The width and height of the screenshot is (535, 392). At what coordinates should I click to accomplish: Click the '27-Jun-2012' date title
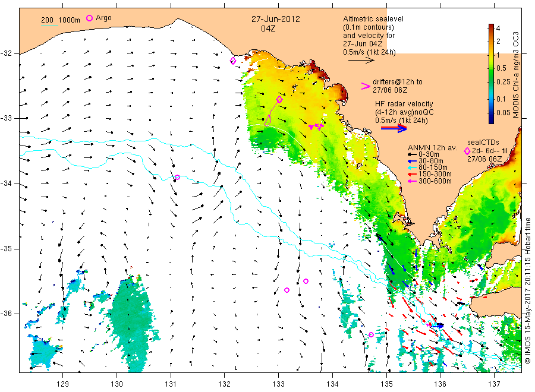coord(276,19)
